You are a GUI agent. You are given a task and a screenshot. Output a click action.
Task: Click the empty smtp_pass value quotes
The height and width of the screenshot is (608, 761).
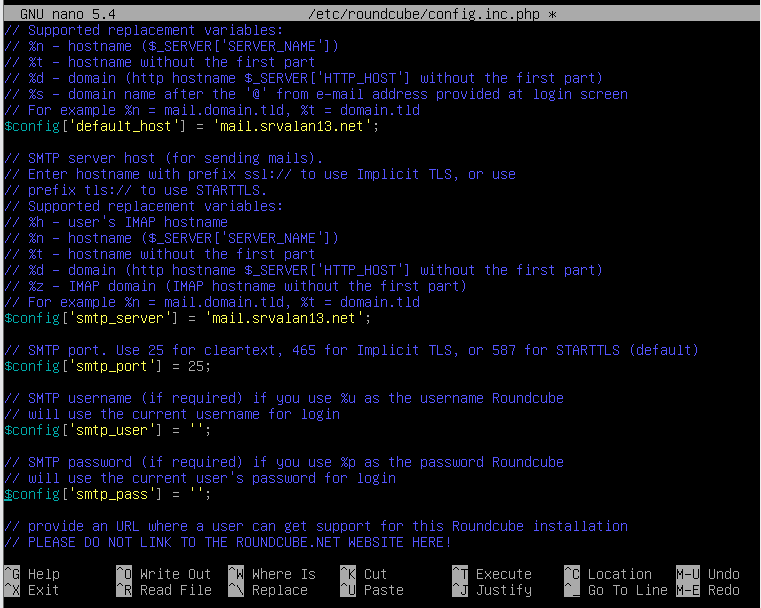click(196, 494)
